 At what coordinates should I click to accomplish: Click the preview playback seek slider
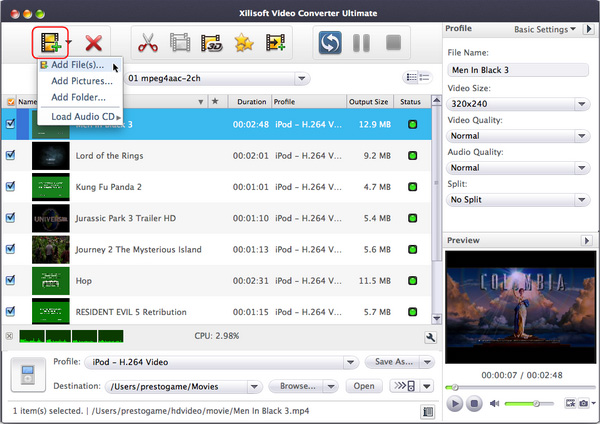[x=515, y=386]
